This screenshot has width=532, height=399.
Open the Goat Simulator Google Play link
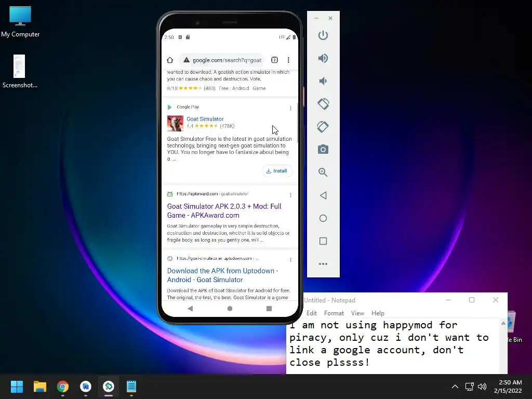[205, 119]
